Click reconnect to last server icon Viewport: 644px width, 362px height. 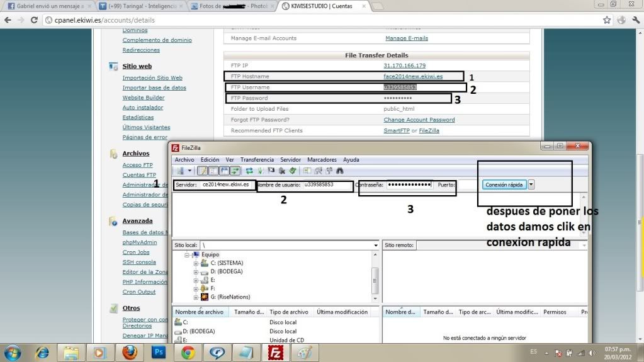point(293,171)
